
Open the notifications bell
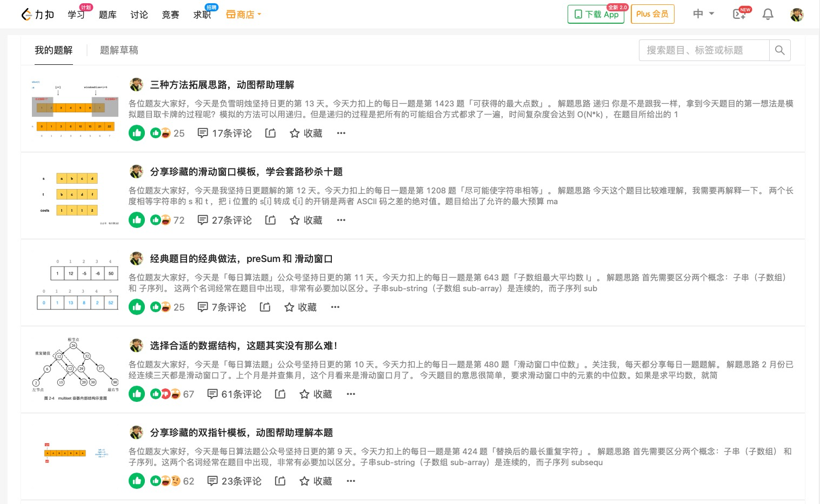[768, 15]
